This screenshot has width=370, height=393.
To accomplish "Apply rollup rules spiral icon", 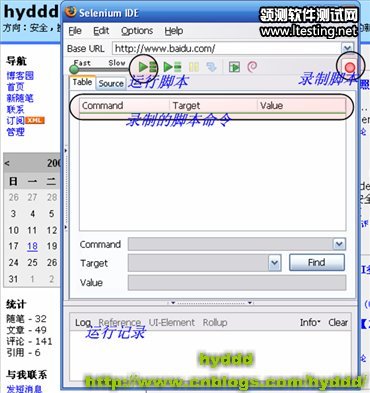I will click(x=252, y=67).
